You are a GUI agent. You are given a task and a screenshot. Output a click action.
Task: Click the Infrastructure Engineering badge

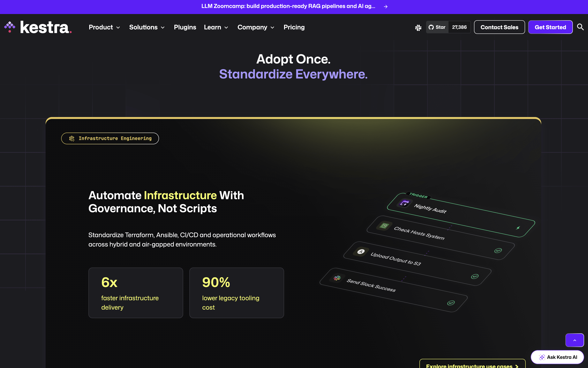[x=110, y=138]
